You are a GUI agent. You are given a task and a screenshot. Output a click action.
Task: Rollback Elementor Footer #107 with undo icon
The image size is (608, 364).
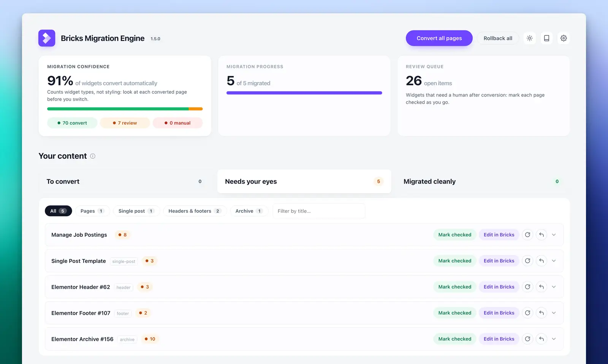point(541,313)
